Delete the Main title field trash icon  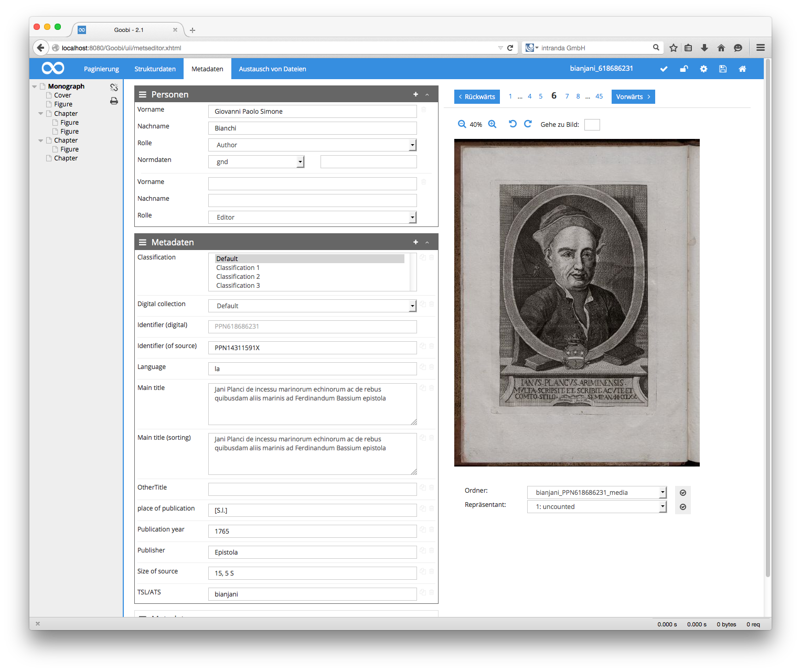coord(432,388)
